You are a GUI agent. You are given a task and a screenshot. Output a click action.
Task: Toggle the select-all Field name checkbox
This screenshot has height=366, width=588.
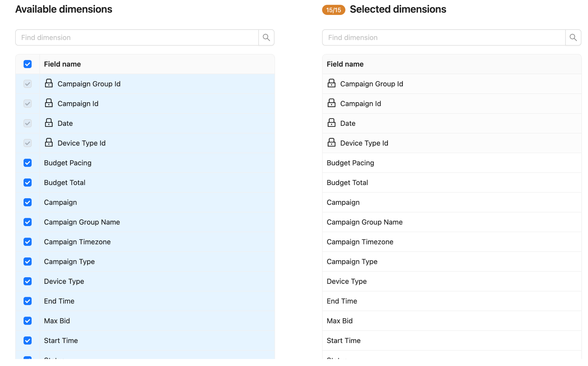pyautogui.click(x=28, y=64)
